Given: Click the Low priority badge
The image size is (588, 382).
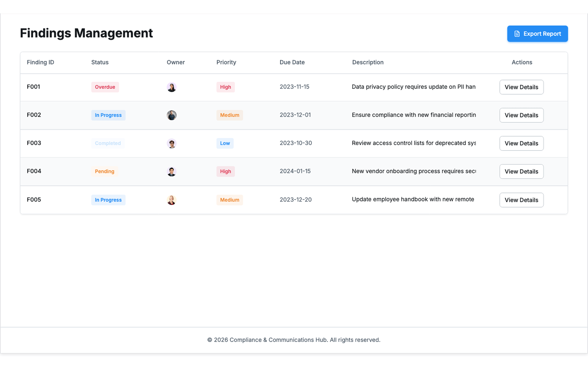Looking at the screenshot, I should 225,143.
